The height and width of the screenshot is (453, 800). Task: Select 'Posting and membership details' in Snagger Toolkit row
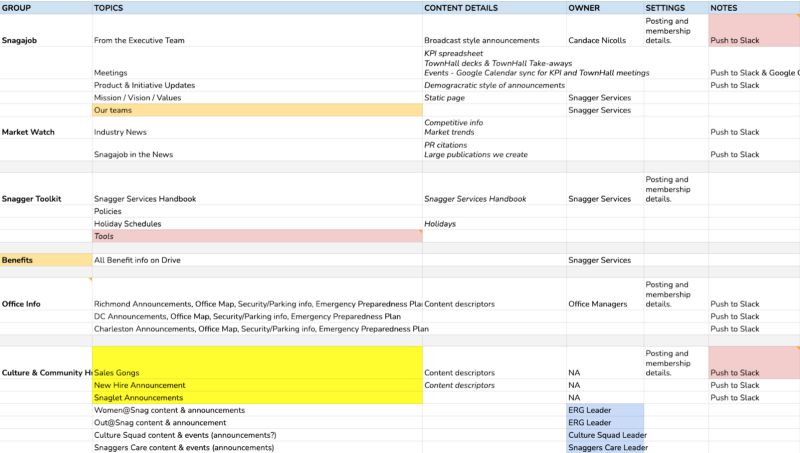click(676, 189)
